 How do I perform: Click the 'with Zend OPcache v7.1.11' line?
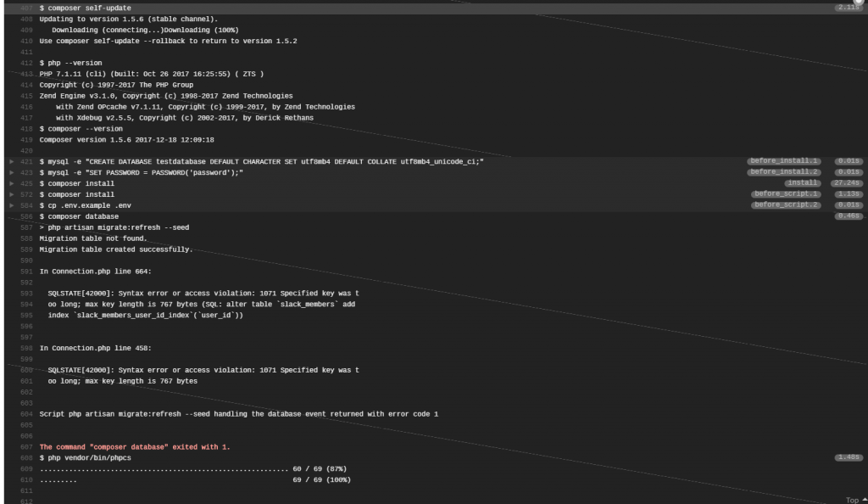[205, 107]
